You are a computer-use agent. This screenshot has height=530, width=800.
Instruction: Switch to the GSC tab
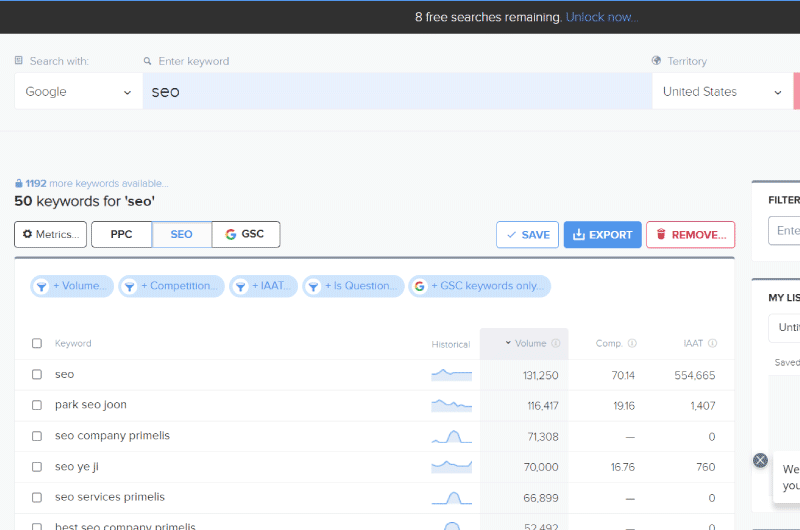(x=246, y=235)
